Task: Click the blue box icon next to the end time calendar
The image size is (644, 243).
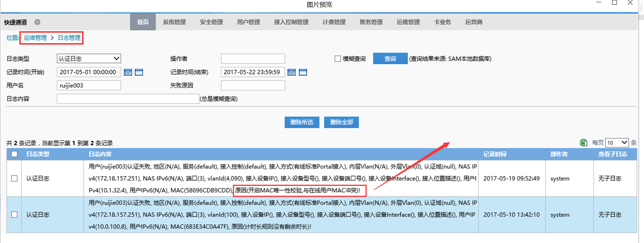Action: point(303,72)
